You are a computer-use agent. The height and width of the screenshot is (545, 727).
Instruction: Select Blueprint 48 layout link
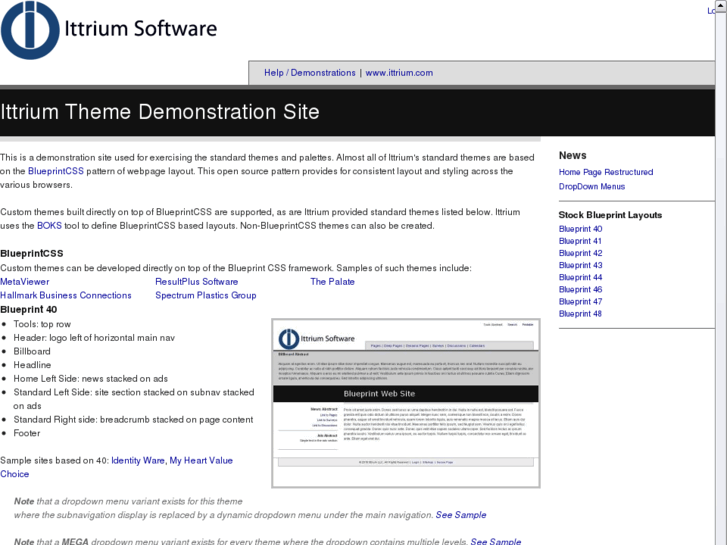coord(580,314)
